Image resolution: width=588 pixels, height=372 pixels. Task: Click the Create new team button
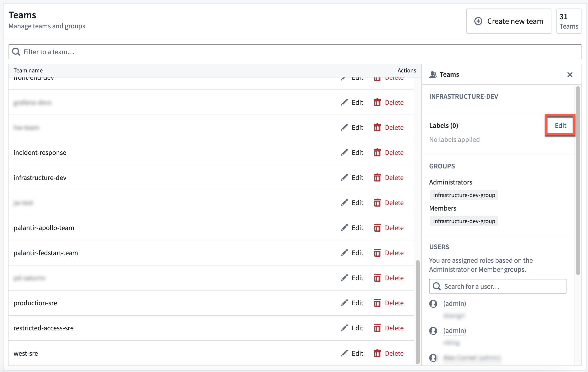(509, 21)
